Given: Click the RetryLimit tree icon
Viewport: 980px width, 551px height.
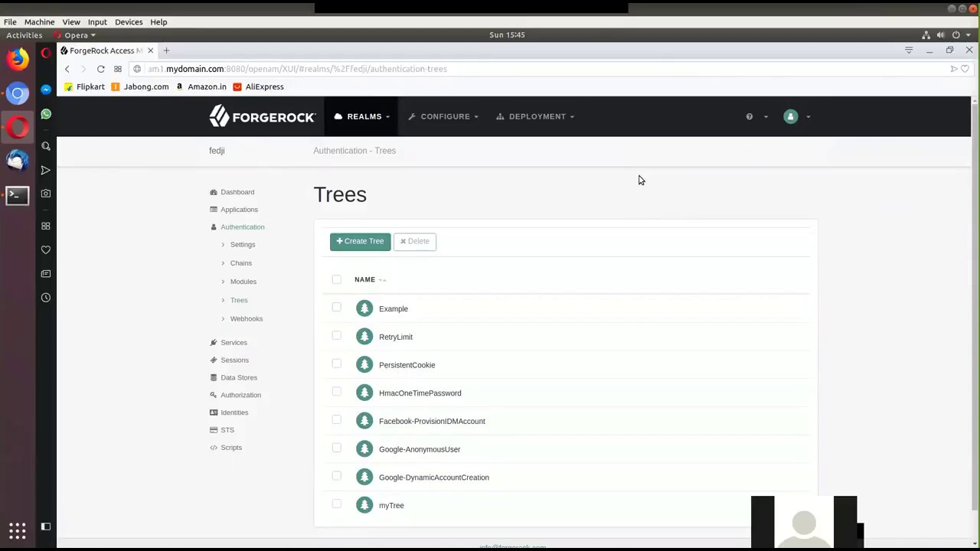Looking at the screenshot, I should coord(364,337).
